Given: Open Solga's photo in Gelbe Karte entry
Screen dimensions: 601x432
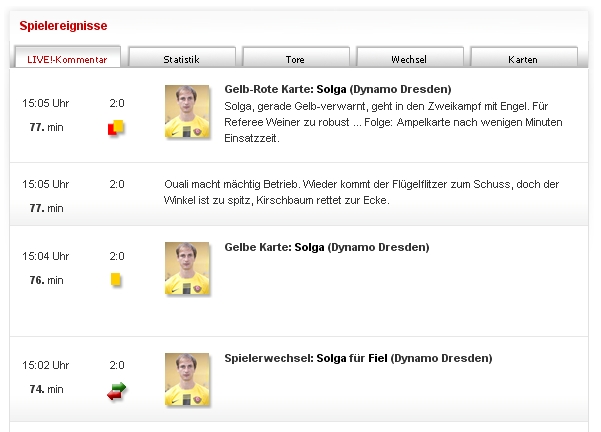Looking at the screenshot, I should [187, 268].
